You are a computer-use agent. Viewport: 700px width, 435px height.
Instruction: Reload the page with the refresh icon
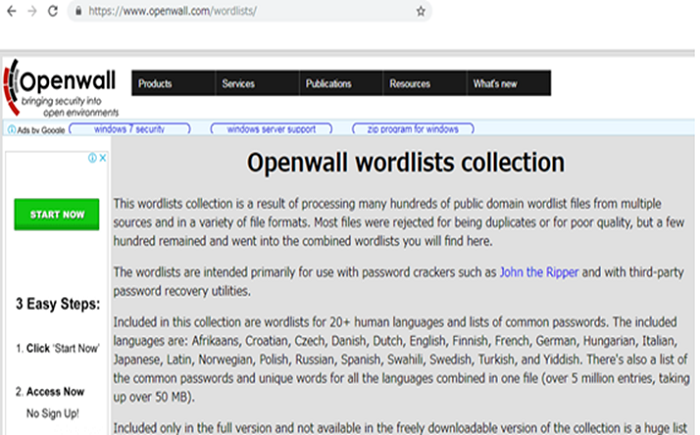[x=53, y=11]
